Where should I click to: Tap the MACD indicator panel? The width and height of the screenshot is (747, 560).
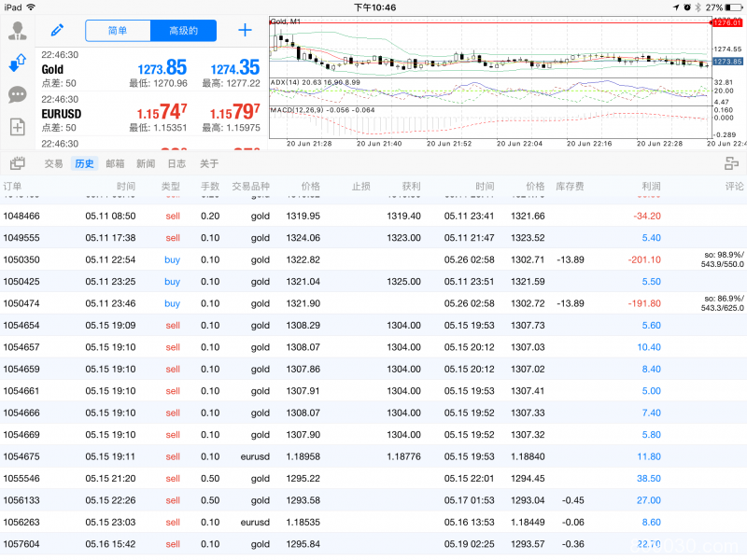point(491,122)
